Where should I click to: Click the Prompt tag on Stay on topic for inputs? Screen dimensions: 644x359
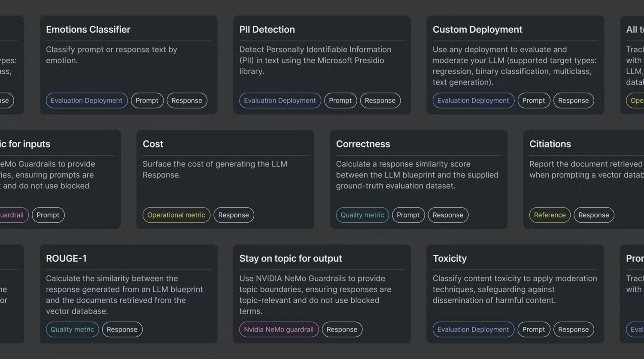point(48,215)
